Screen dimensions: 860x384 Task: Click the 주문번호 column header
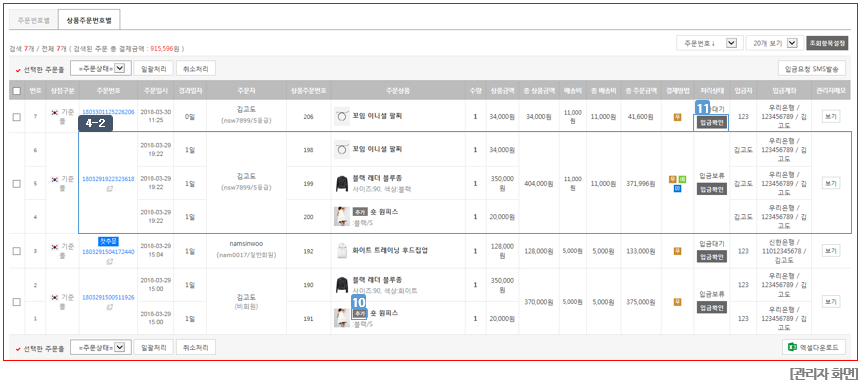pos(108,91)
